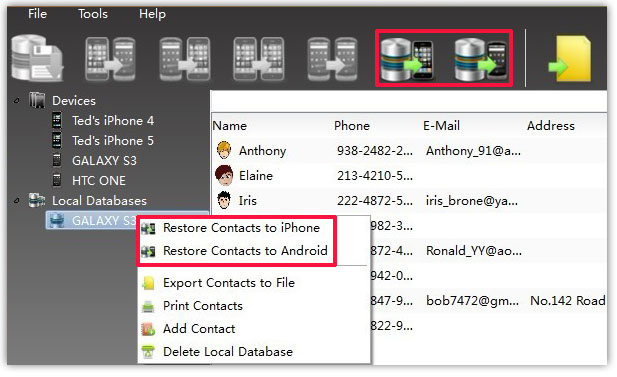Click phone number 938-2482-2...
The height and width of the screenshot is (377, 617).
(x=375, y=151)
